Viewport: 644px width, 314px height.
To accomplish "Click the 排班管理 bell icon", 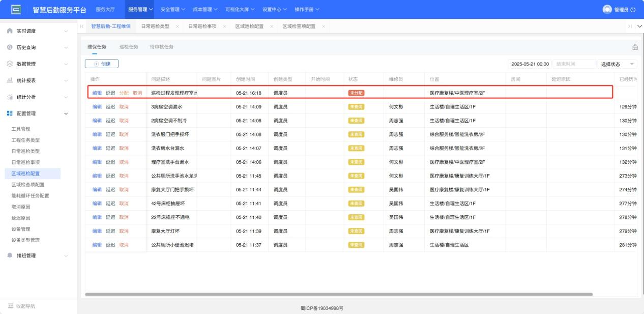I will [x=10, y=255].
